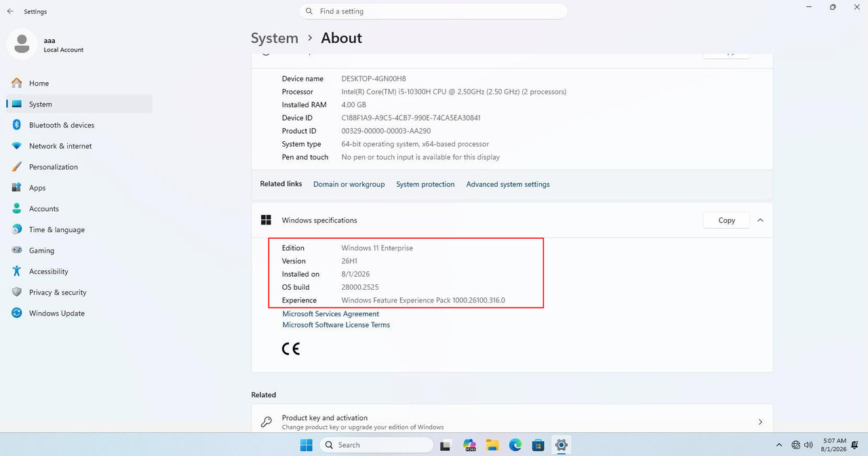Click the 64-bit operating system text
Screen dimensions: 868x456
(415, 144)
